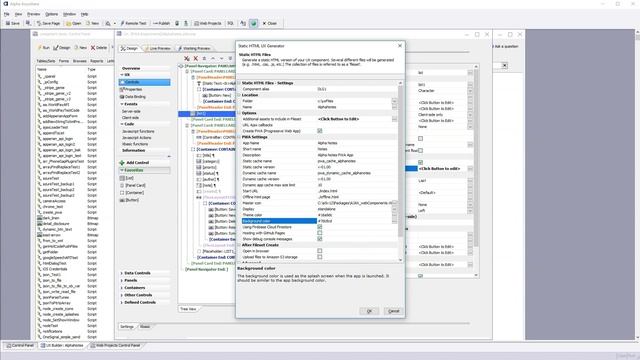
Task: Toggle Hosting with Github Pages checkbox
Action: 320,233
